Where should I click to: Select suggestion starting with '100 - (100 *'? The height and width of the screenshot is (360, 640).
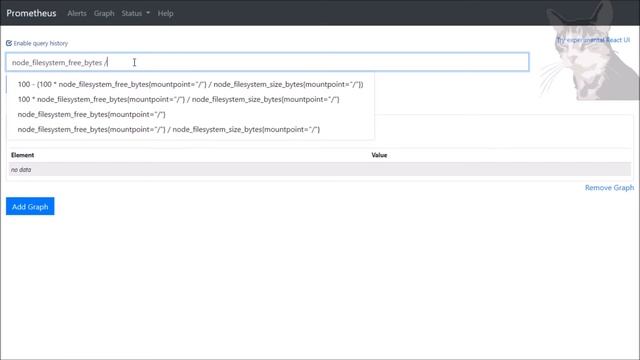190,84
